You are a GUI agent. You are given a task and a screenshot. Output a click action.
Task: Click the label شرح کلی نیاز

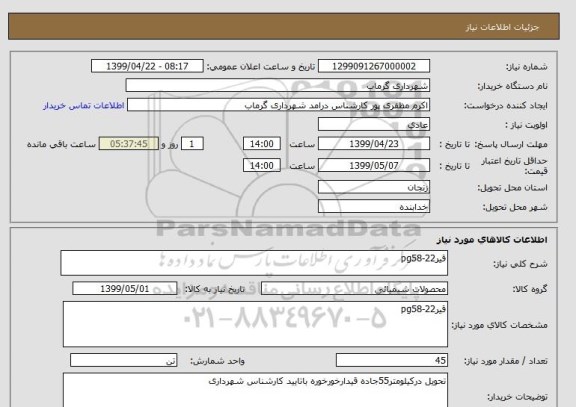pos(520,264)
